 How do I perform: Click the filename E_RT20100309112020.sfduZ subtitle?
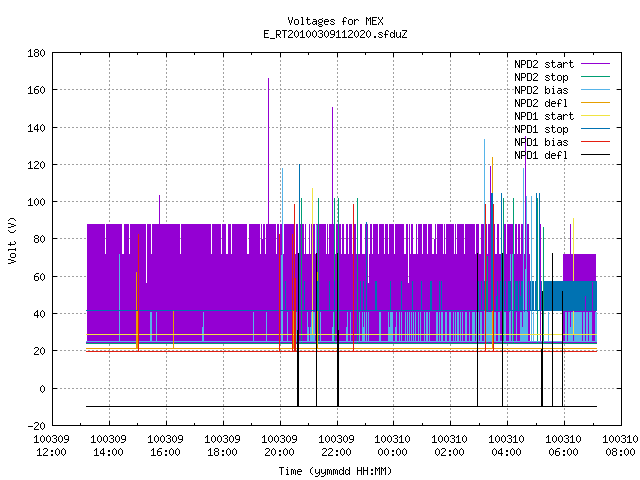coord(335,34)
